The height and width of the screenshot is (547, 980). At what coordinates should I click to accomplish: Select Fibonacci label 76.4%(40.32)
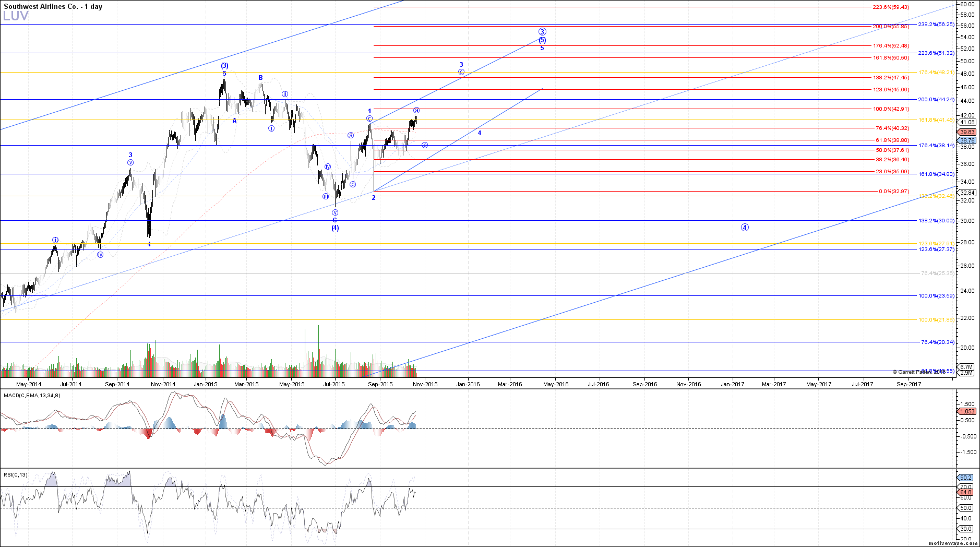(x=892, y=128)
